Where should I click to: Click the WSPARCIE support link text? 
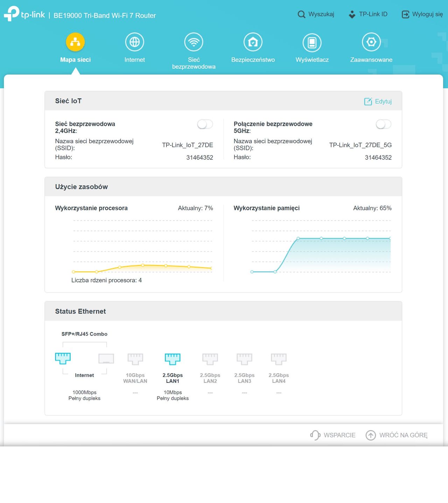339,435
